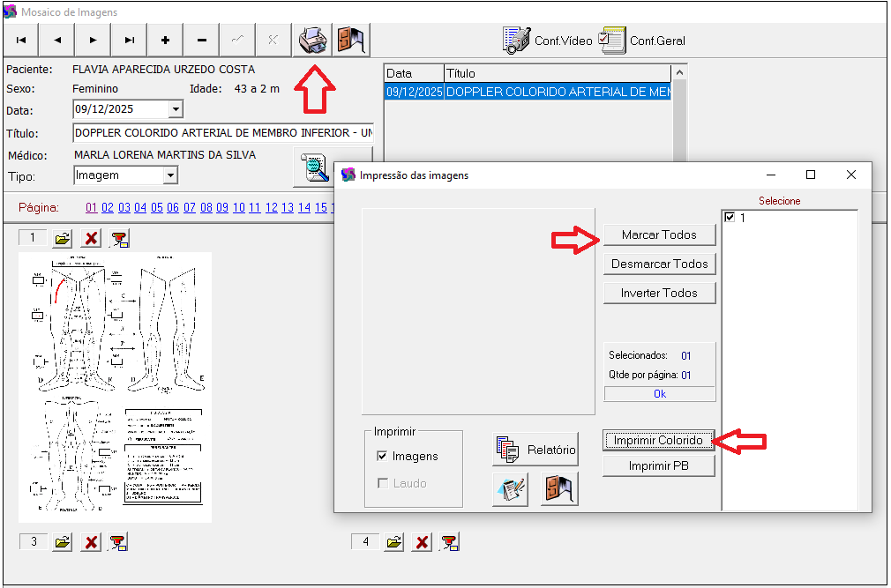This screenshot has height=588, width=891.
Task: Jump to page 12 in the Página links
Action: click(272, 208)
